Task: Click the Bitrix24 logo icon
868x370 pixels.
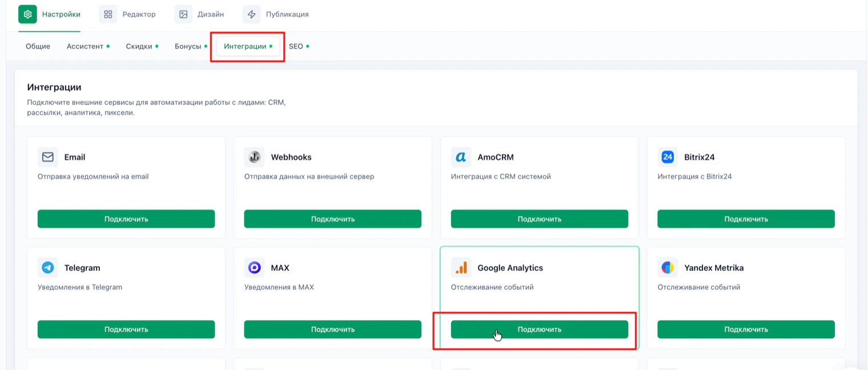Action: 668,157
